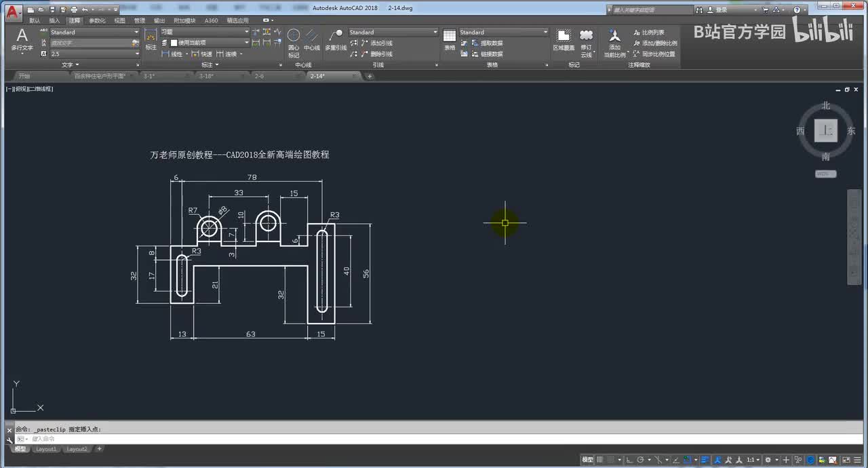Toggle Clean Screen in status bar
This screenshot has width=868, height=468.
coord(846,459)
